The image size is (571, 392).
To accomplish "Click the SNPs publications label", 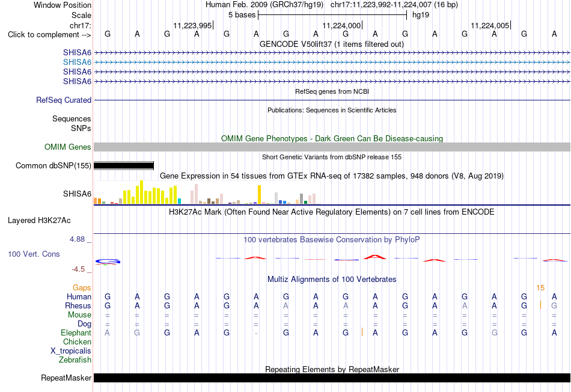I will pos(81,128).
